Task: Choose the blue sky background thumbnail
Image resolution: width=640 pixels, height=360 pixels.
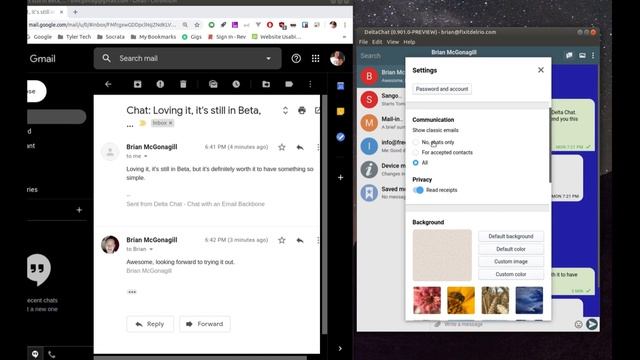Action: (529, 300)
